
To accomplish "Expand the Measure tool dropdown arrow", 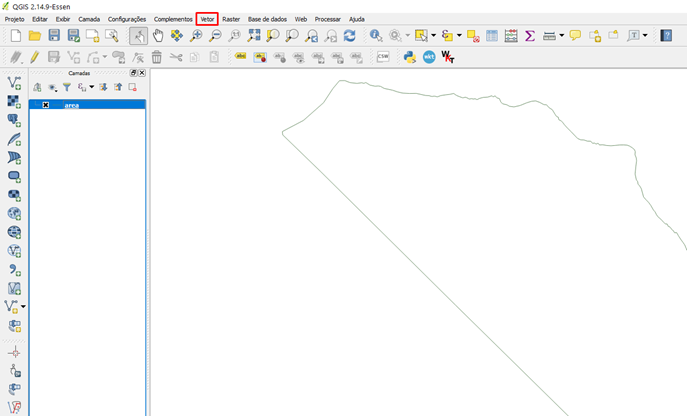I will pos(562,36).
